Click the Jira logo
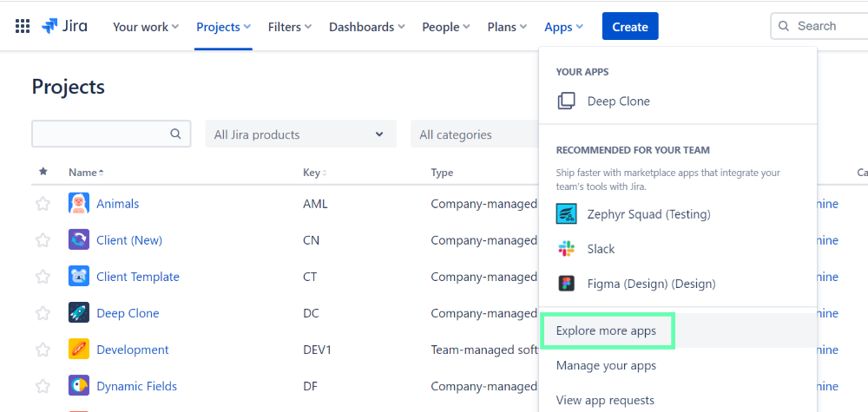The height and width of the screenshot is (412, 868). click(x=64, y=26)
